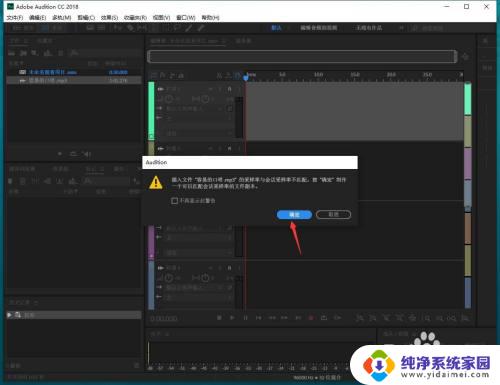Switch to the 无线电作品 workspace
Image resolution: width=500 pixels, height=385 pixels.
(x=369, y=28)
